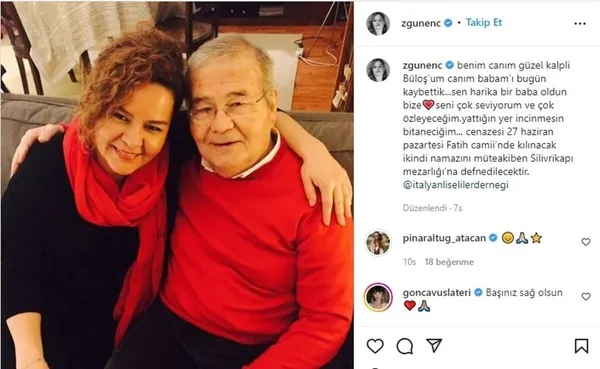Screen dimensions: 600x369
Task: Share the post via paper plane icon
Action: click(x=434, y=346)
